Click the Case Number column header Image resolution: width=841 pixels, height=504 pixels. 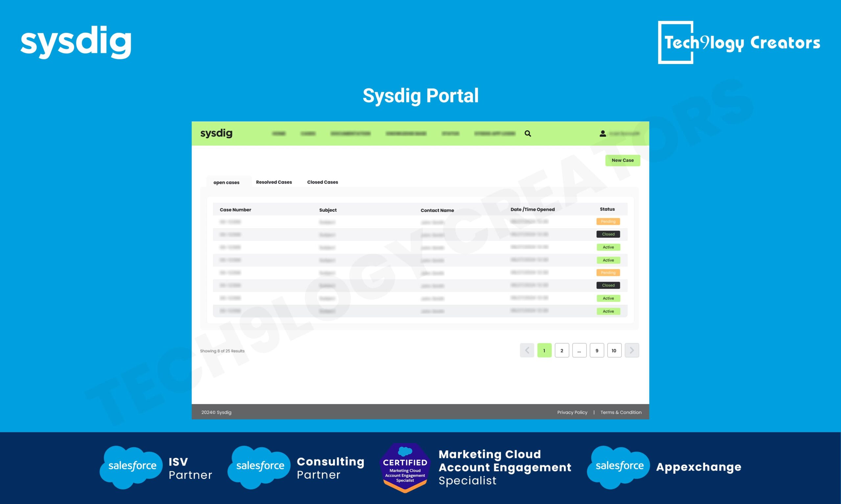235,210
